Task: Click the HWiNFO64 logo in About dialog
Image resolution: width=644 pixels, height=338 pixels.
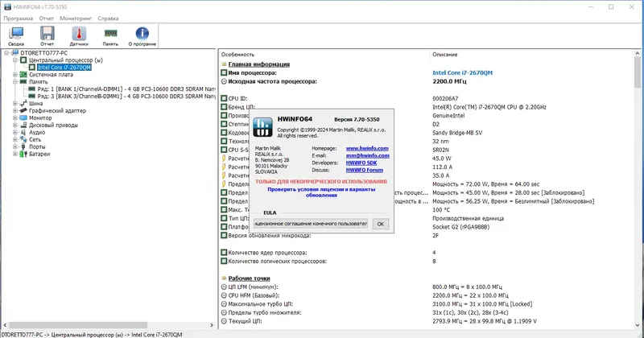Action: 262,127
